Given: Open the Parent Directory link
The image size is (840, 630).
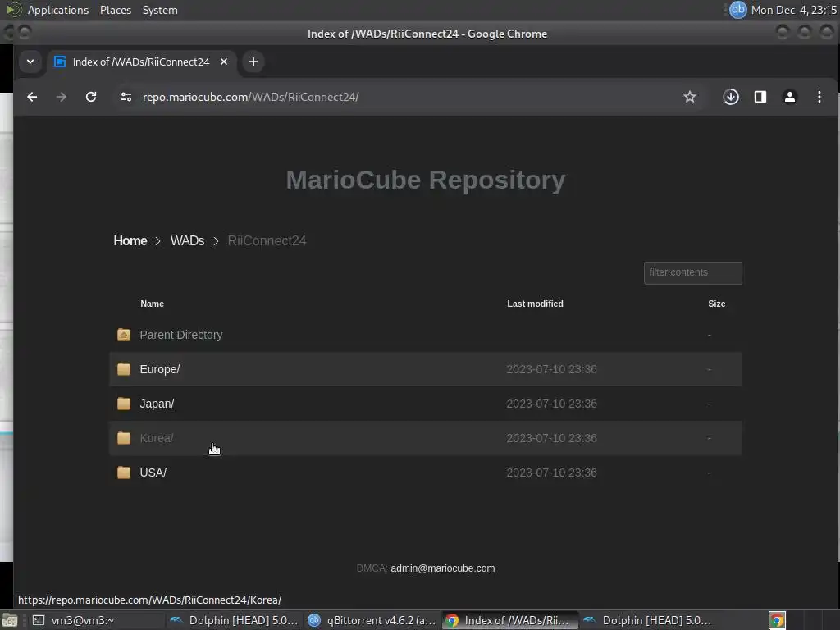Looking at the screenshot, I should (x=181, y=335).
